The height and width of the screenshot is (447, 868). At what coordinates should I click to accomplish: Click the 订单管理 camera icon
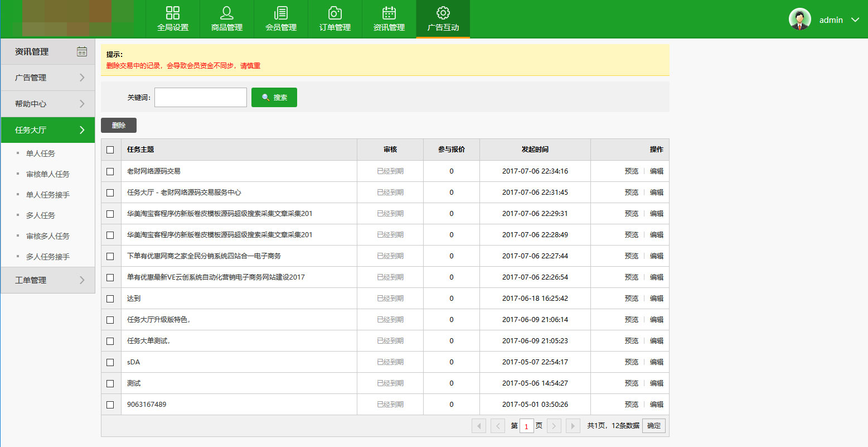coord(335,13)
